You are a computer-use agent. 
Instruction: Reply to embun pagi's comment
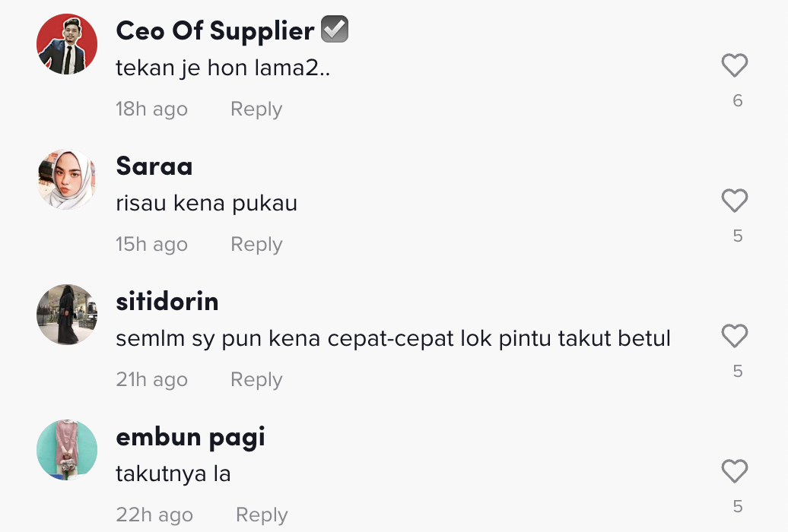click(262, 515)
